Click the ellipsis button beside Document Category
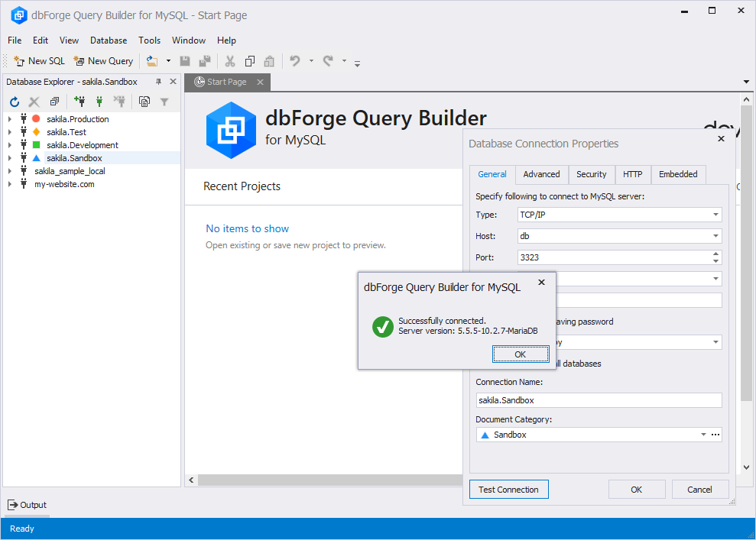Image resolution: width=756 pixels, height=540 pixels. pyautogui.click(x=715, y=435)
